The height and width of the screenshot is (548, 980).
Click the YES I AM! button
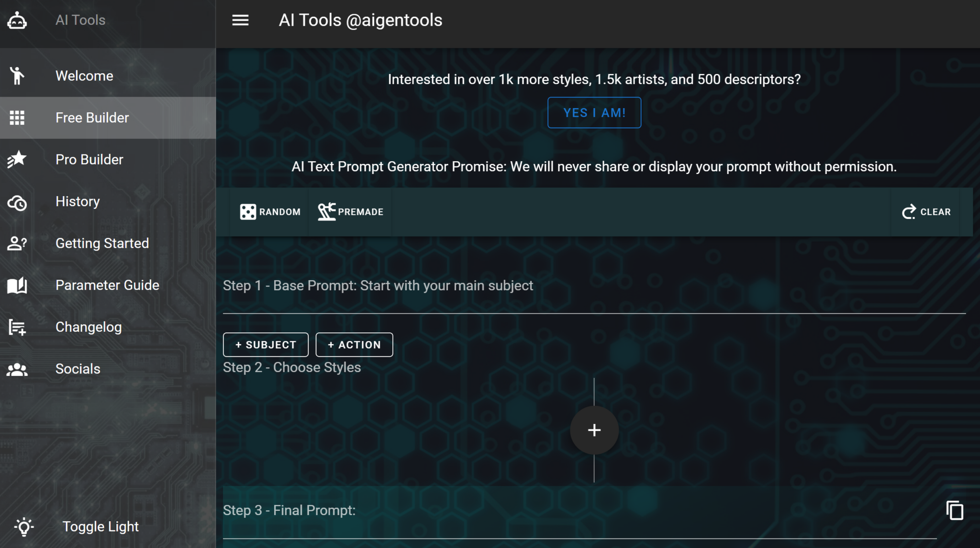click(594, 112)
